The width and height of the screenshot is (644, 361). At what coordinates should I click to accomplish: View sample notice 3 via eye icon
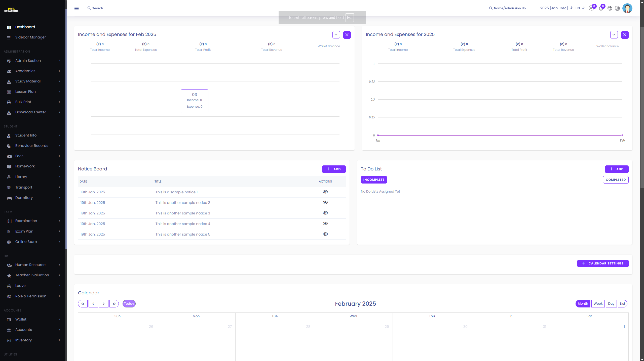click(x=325, y=213)
